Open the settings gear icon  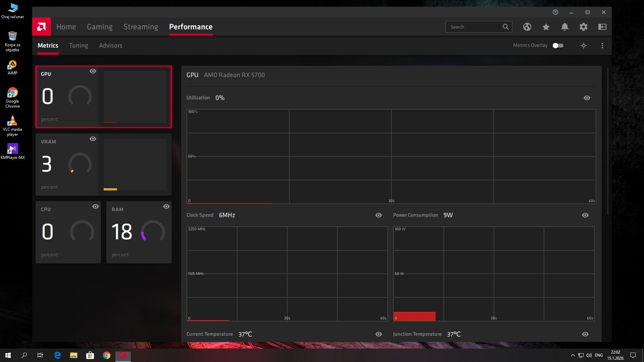click(x=583, y=27)
